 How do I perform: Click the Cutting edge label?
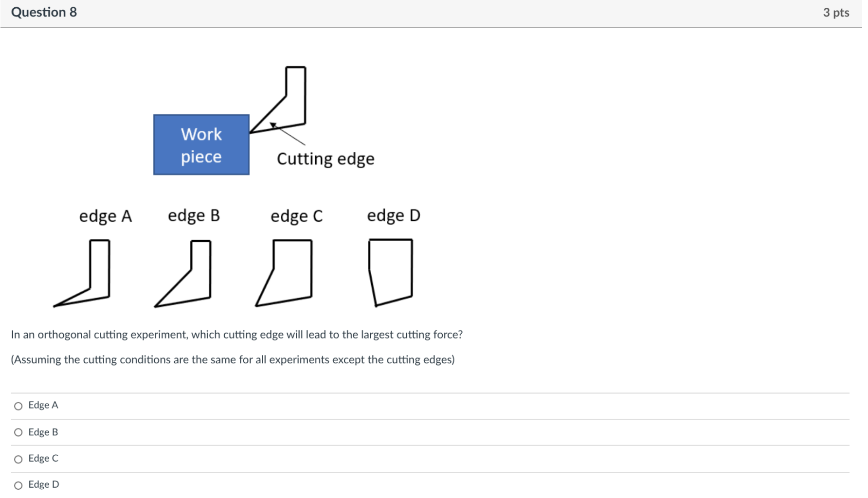(325, 159)
